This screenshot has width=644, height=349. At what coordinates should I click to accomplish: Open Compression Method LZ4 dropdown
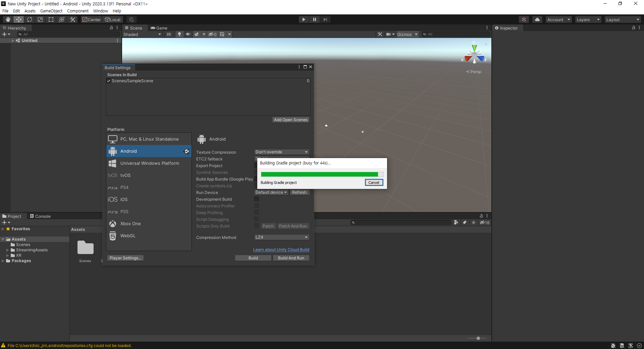pos(282,237)
